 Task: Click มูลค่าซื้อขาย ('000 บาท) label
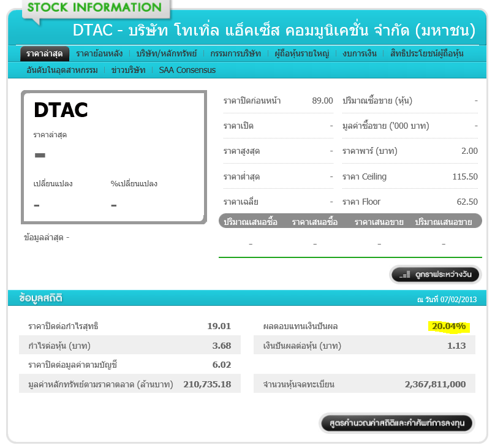click(386, 126)
